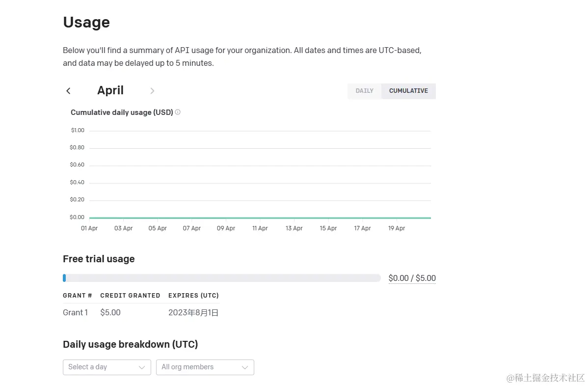Click chevron in All org members box
This screenshot has height=386, width=588.
(x=245, y=367)
